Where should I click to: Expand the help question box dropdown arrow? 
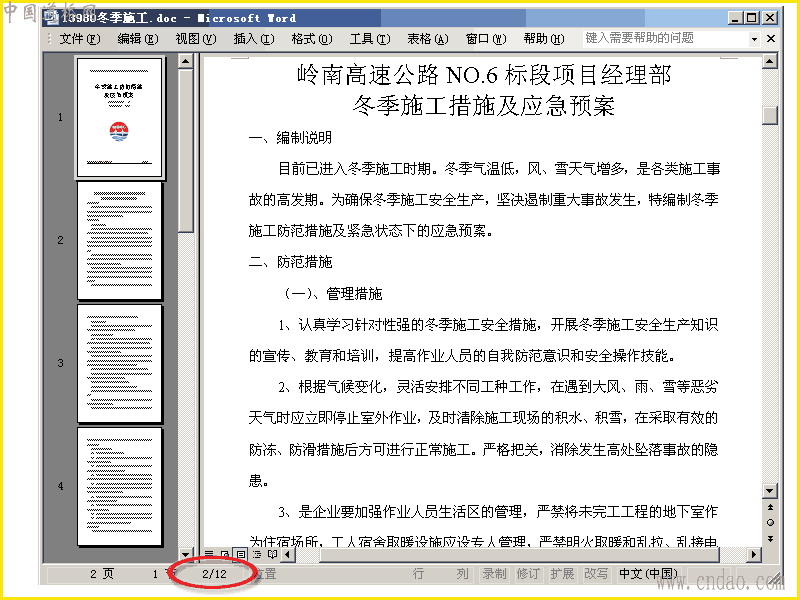[754, 39]
